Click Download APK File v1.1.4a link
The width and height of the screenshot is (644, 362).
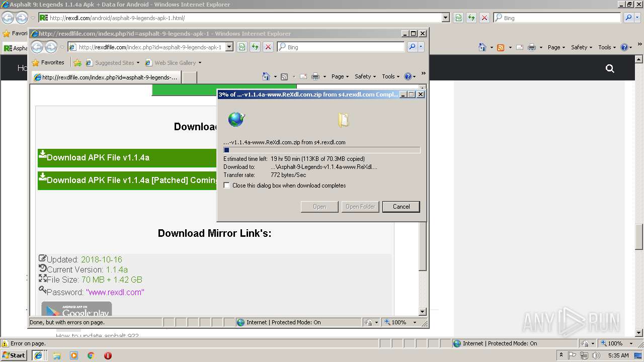tap(98, 157)
